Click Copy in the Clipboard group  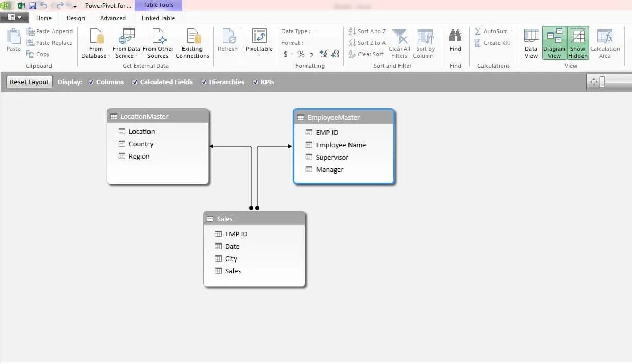(38, 54)
